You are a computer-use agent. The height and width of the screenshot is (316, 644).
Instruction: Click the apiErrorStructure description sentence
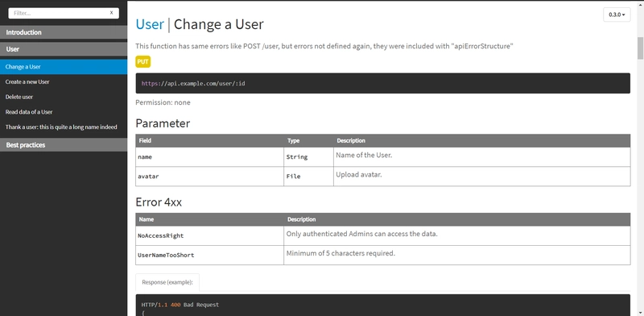pyautogui.click(x=324, y=46)
